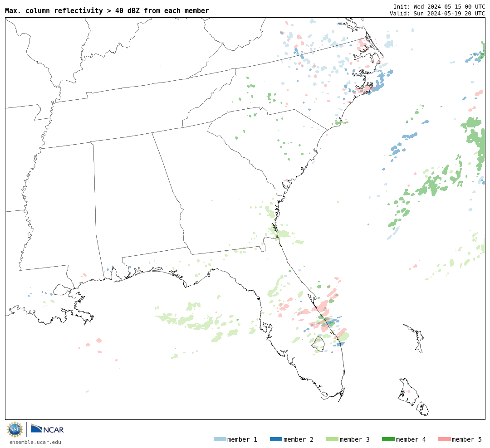Select the 'member 2' legend label
Image resolution: width=490 pixels, height=448 pixels.
(x=299, y=439)
